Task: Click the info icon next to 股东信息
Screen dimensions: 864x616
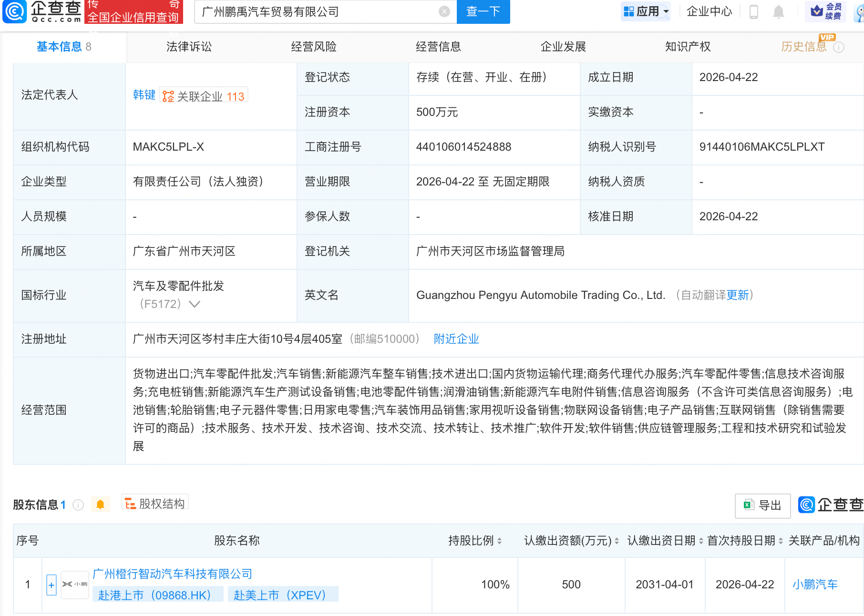Action: tap(78, 505)
